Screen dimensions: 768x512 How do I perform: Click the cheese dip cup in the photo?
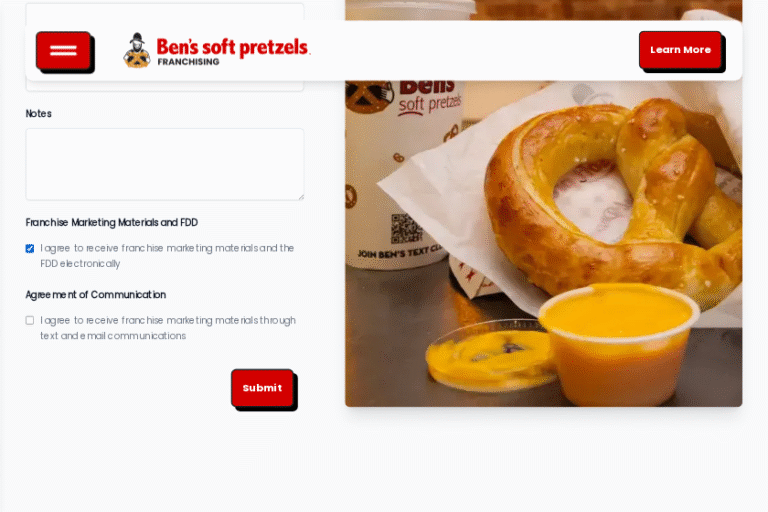coord(620,343)
